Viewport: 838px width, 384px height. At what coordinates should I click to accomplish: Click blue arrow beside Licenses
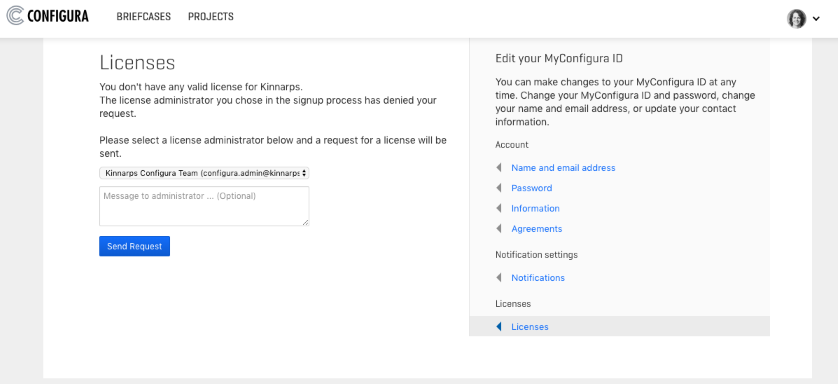click(x=499, y=327)
